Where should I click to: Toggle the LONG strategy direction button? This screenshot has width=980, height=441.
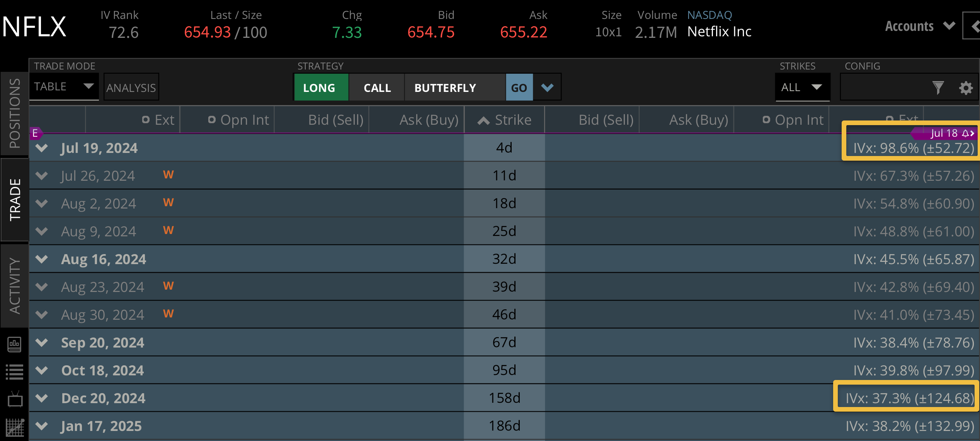point(320,88)
